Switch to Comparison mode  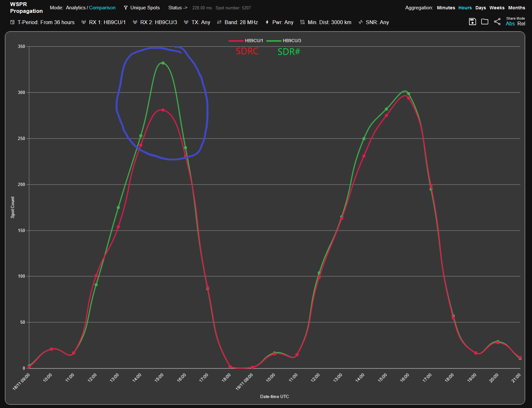[x=102, y=8]
